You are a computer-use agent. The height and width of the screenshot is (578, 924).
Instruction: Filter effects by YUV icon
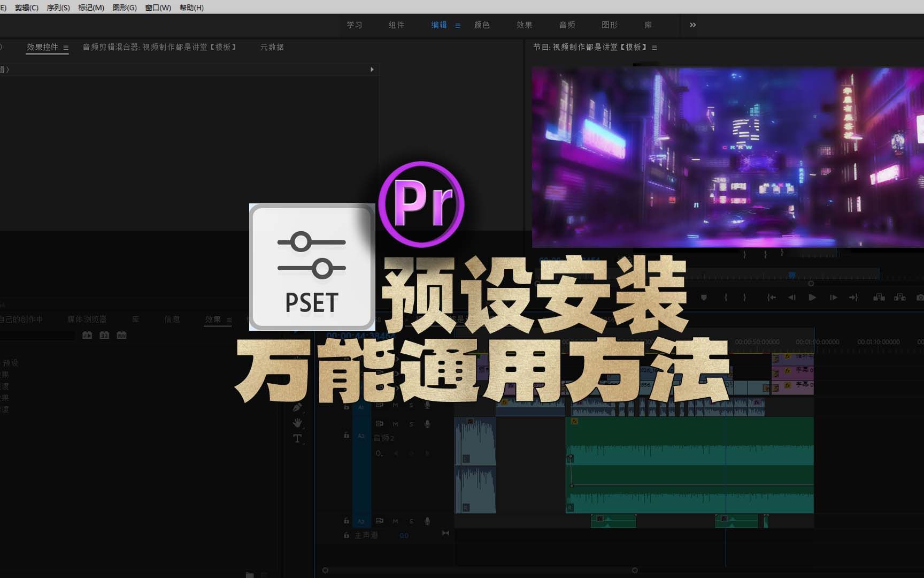click(x=121, y=336)
